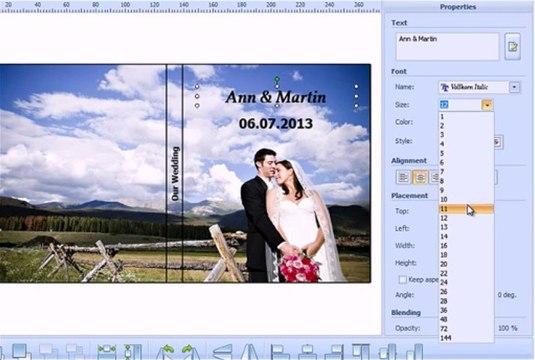535x360 pixels.
Task: Pick font size 5 in list
Action: tap(466, 153)
